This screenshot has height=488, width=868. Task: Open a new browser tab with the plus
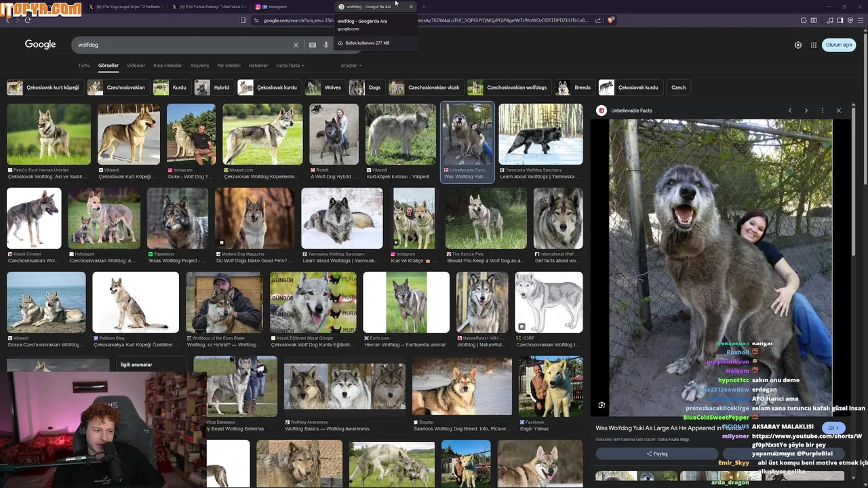424,7
